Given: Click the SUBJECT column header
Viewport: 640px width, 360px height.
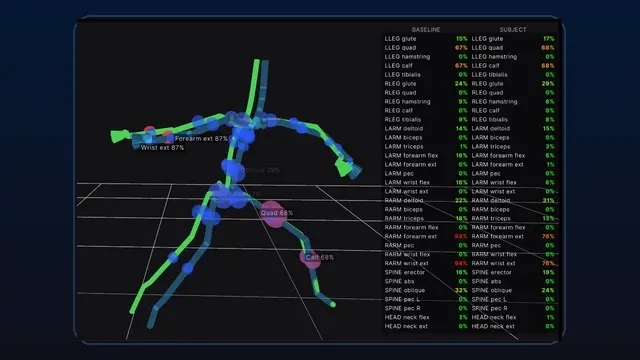Looking at the screenshot, I should coord(513,30).
